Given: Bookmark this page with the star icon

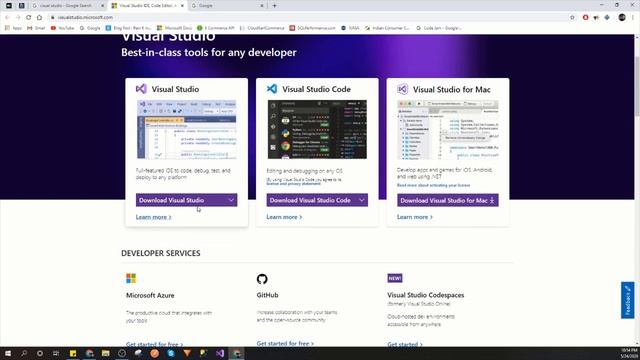Looking at the screenshot, I should [x=572, y=17].
